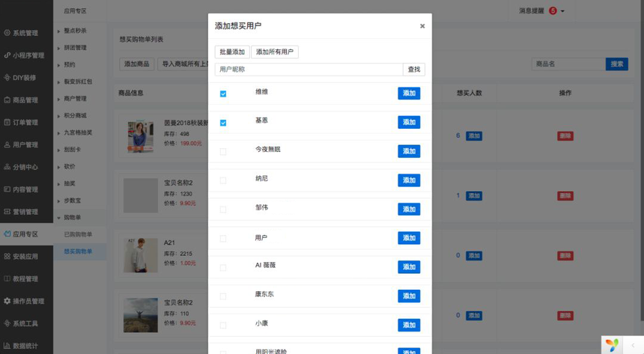Select the DIY装修 sidebar icon
Image resolution: width=644 pixels, height=354 pixels.
click(x=7, y=77)
